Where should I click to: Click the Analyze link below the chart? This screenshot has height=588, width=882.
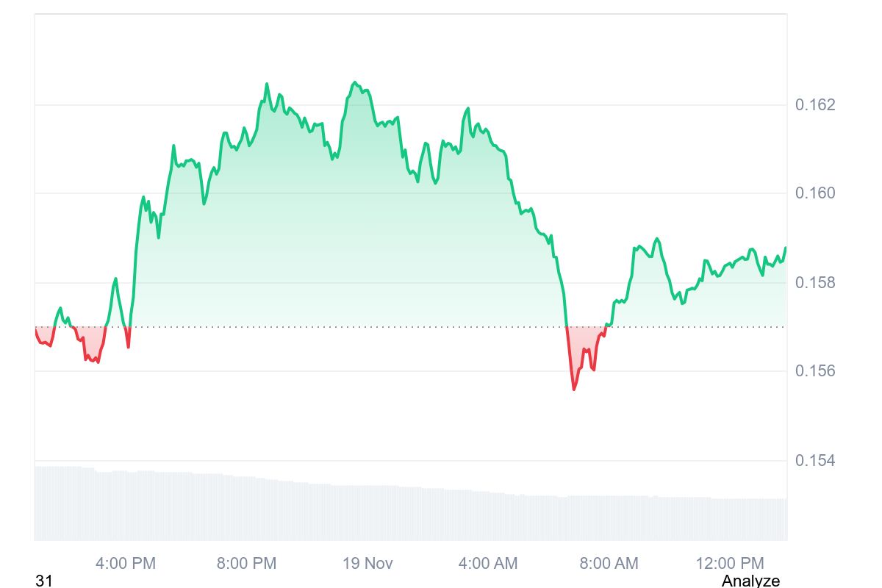click(750, 581)
